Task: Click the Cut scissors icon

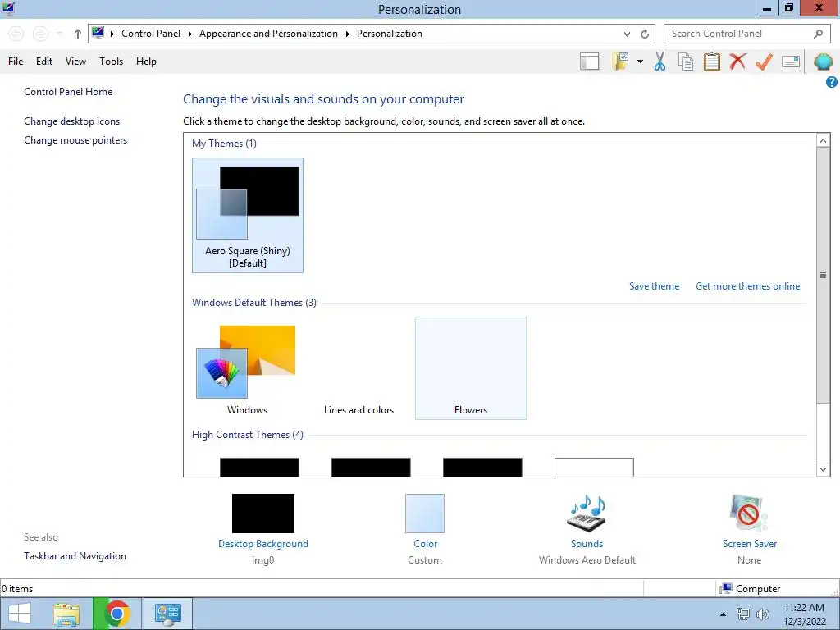Action: (x=660, y=62)
